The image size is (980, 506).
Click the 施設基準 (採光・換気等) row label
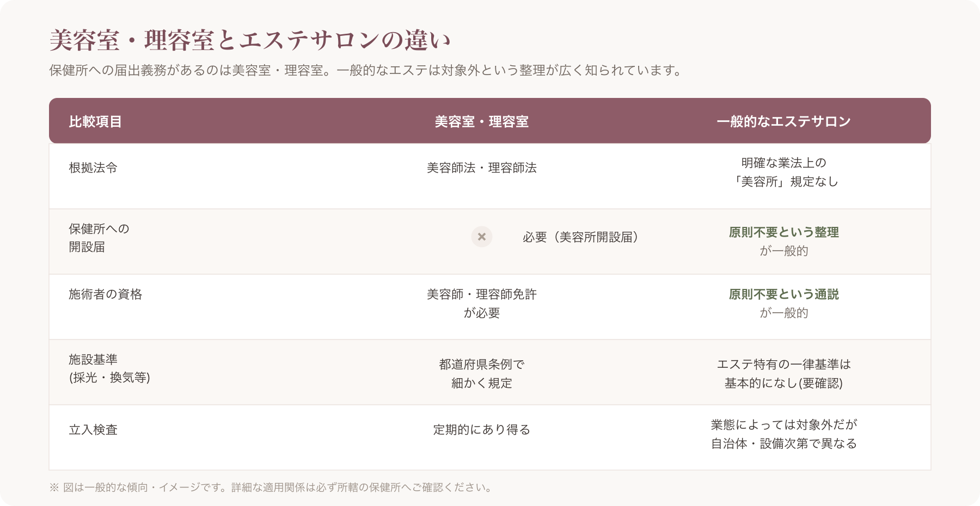tap(109, 368)
